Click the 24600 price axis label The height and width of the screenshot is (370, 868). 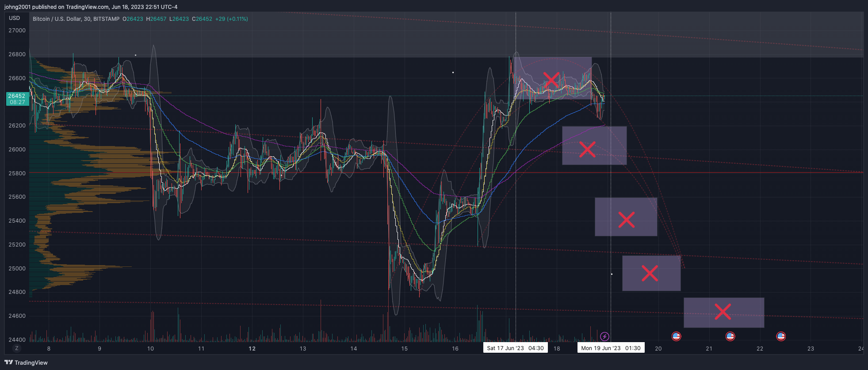(x=17, y=316)
